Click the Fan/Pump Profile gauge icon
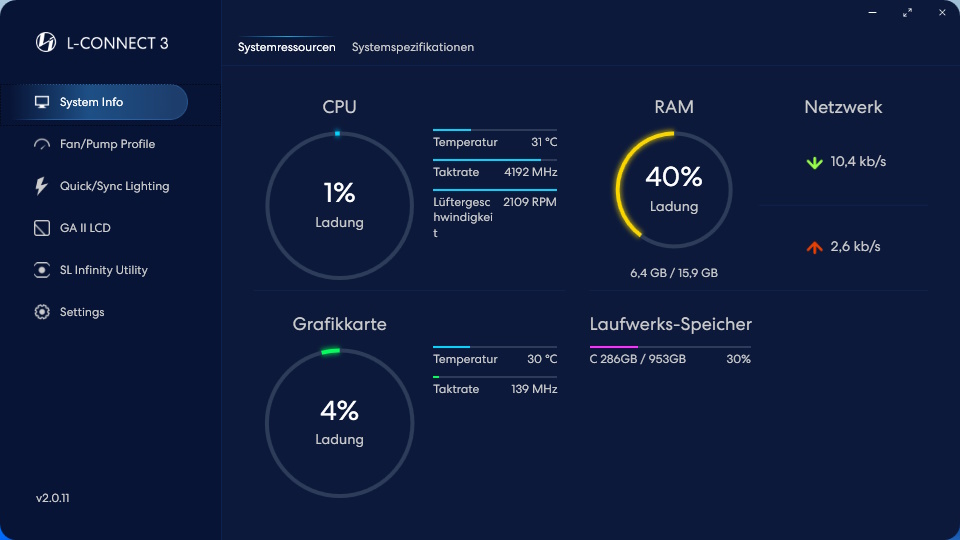Viewport: 960px width, 540px height. [42, 144]
